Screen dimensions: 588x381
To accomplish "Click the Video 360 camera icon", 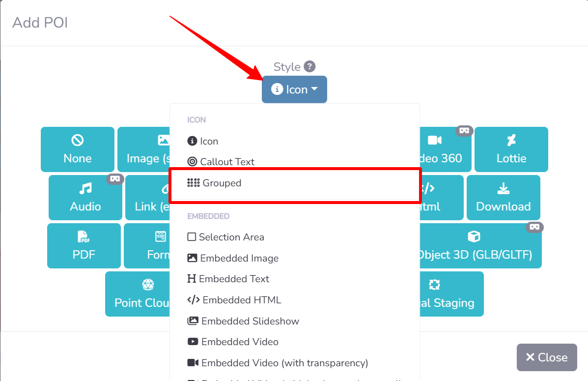I will click(435, 141).
